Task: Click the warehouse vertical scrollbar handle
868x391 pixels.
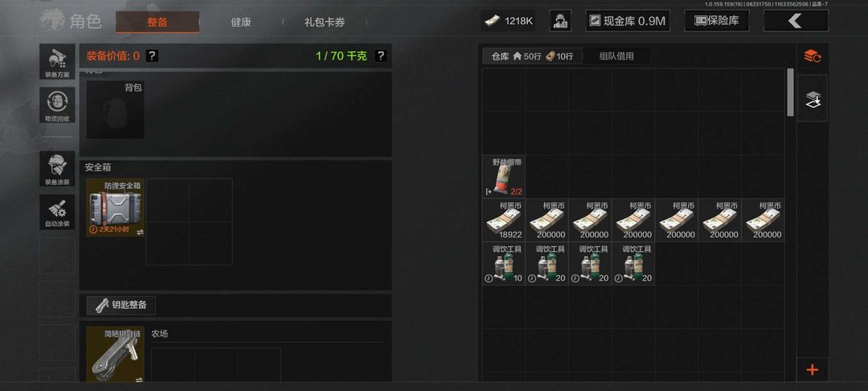Action: point(790,92)
